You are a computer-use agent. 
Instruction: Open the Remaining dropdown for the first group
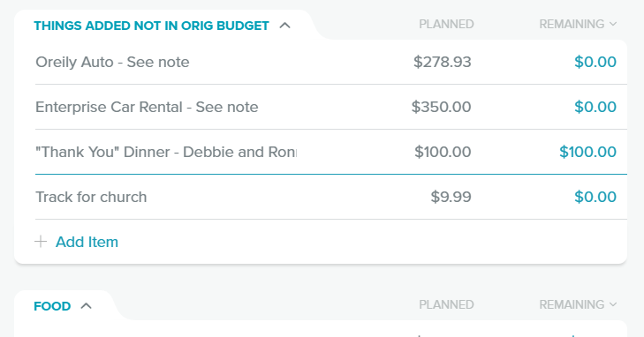click(x=578, y=24)
